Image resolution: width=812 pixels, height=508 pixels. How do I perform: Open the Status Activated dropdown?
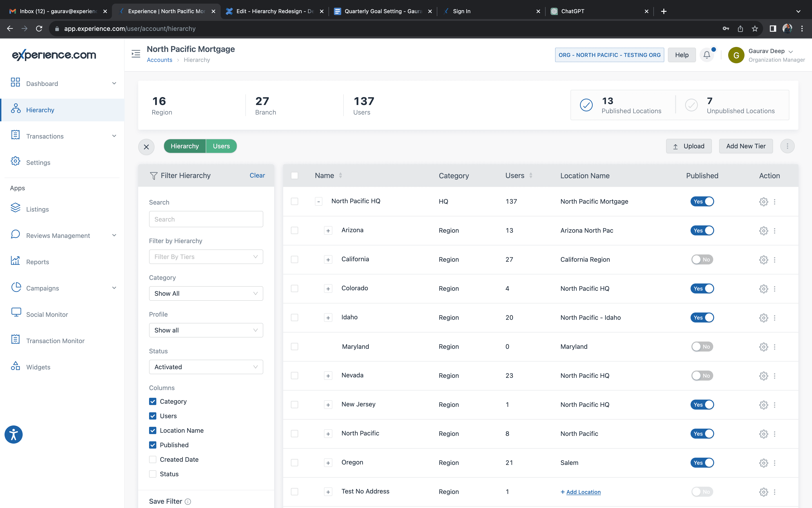point(206,367)
